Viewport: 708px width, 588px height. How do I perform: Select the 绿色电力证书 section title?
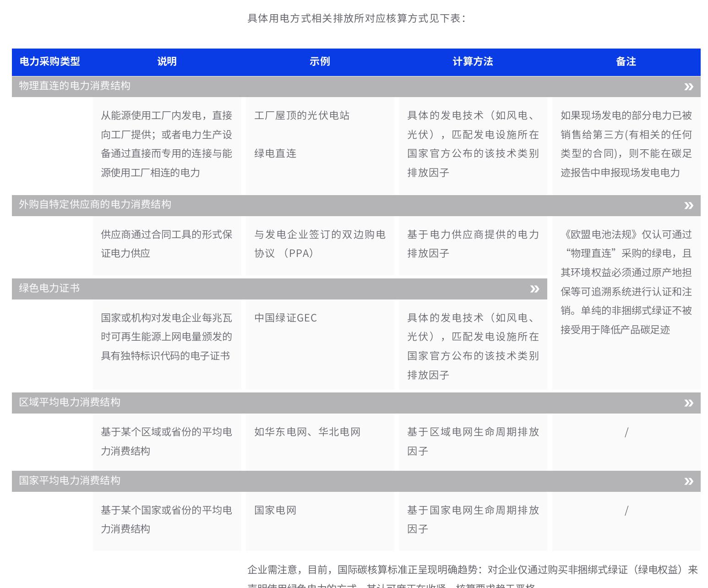click(49, 288)
